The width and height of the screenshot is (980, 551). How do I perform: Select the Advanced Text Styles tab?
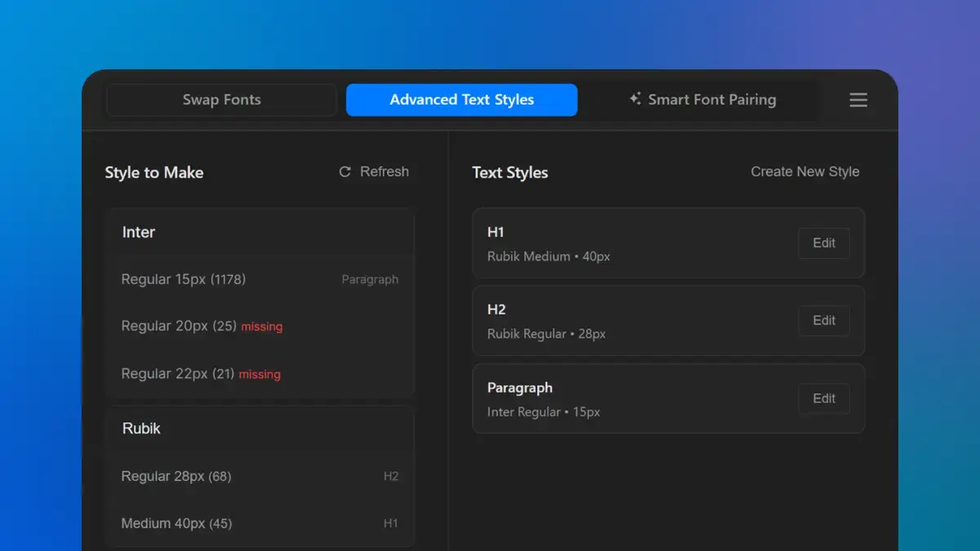pyautogui.click(x=461, y=100)
